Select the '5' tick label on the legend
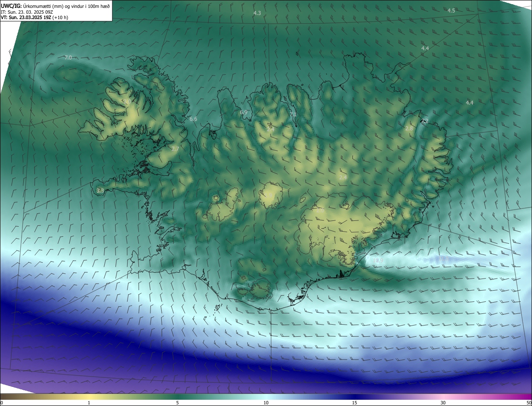532x406 pixels. point(177,403)
